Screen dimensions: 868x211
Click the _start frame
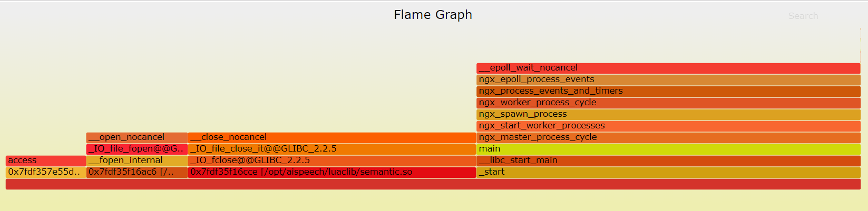click(668, 172)
